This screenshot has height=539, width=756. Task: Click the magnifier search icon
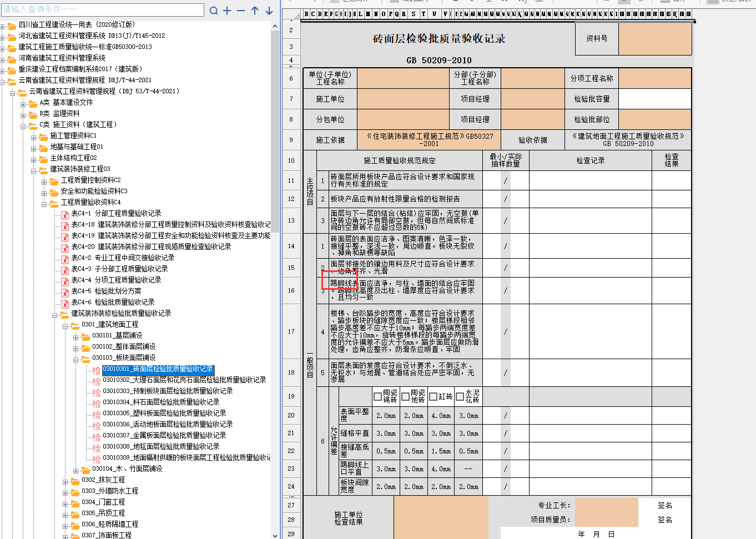214,11
